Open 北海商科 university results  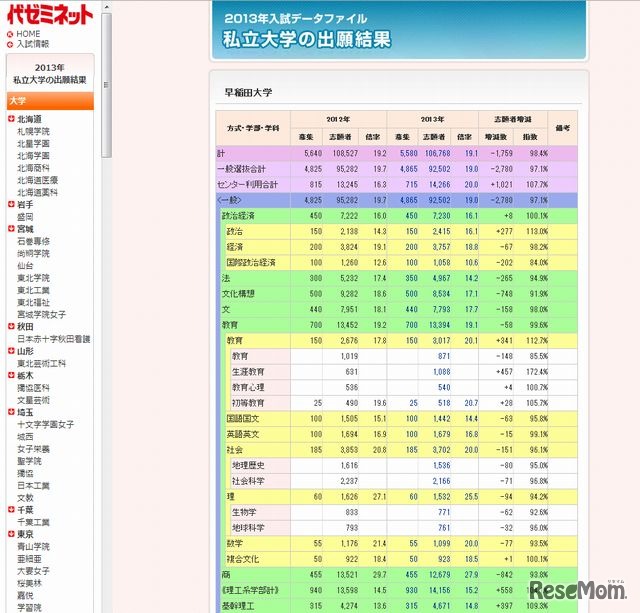(x=33, y=168)
